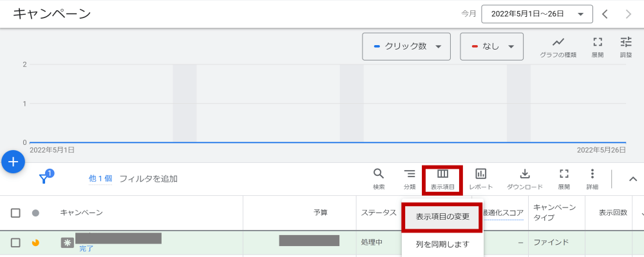Click the ファインド campaign type cell
This screenshot has width=644, height=257.
coord(551,242)
